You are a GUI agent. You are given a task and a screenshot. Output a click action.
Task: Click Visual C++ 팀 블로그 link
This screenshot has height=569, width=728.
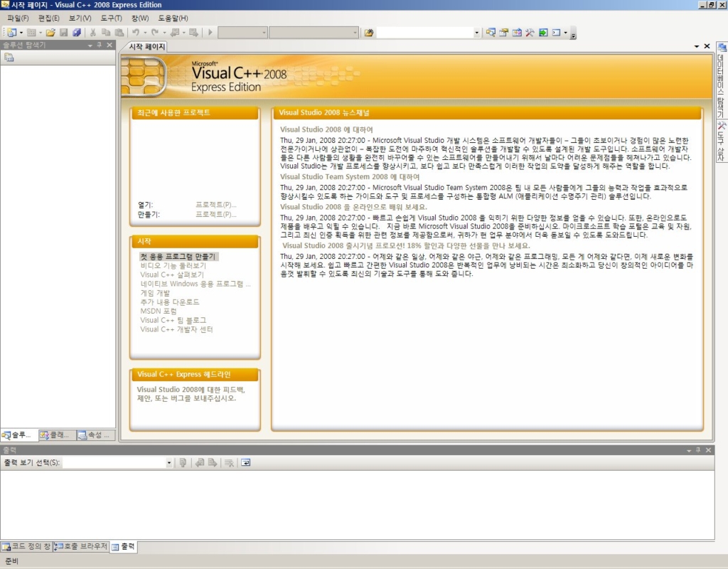pos(173,320)
